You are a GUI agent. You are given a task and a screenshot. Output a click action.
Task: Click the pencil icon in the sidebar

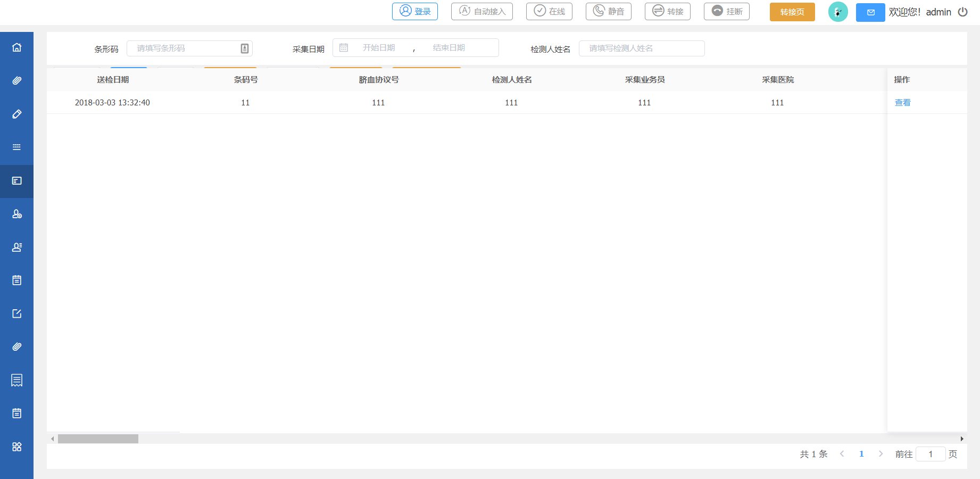point(17,114)
